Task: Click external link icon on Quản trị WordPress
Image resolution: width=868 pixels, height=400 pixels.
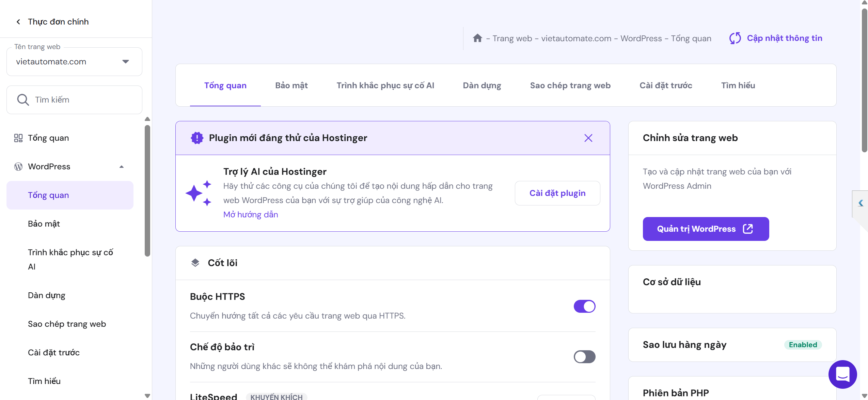Action: coord(748,229)
